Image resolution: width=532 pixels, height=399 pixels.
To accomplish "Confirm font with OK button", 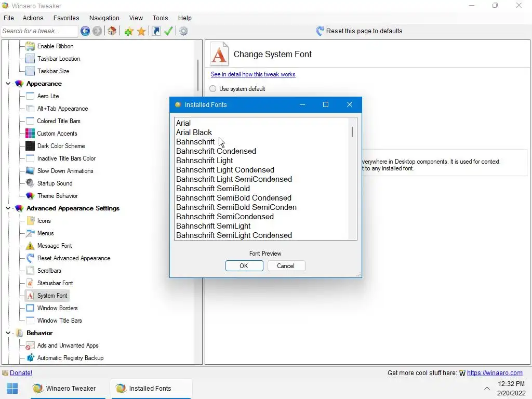I will tap(244, 265).
